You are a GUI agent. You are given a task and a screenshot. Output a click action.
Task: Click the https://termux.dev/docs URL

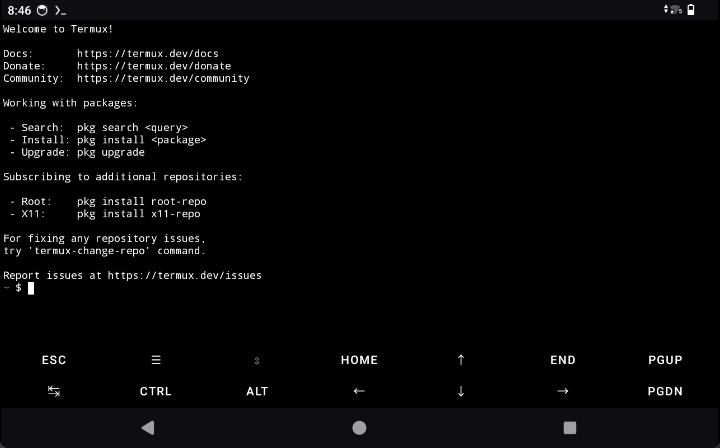[x=147, y=53]
